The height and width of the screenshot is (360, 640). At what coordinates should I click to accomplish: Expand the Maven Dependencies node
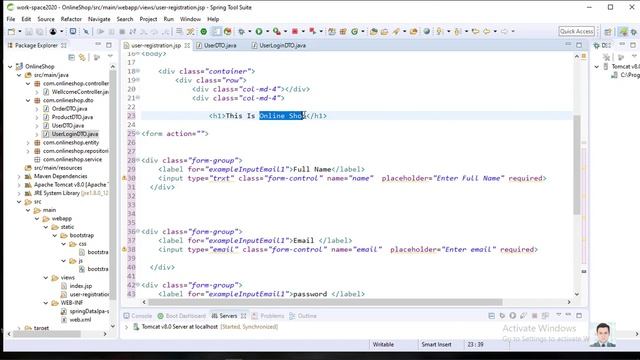click(x=19, y=176)
